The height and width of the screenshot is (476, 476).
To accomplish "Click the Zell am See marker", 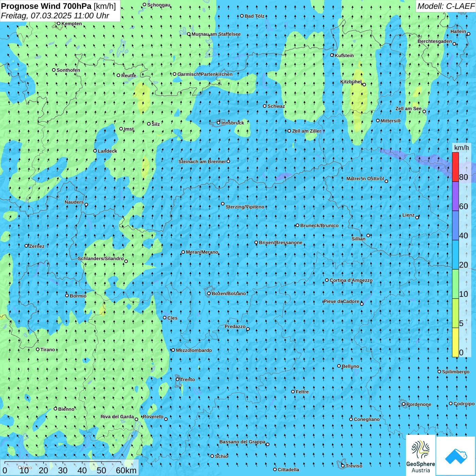I will [x=424, y=111].
